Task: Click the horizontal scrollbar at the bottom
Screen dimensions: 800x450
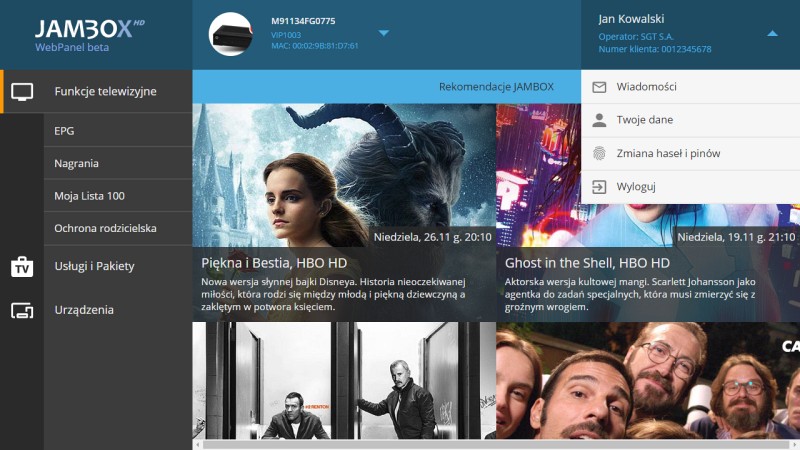Action: click(496, 445)
